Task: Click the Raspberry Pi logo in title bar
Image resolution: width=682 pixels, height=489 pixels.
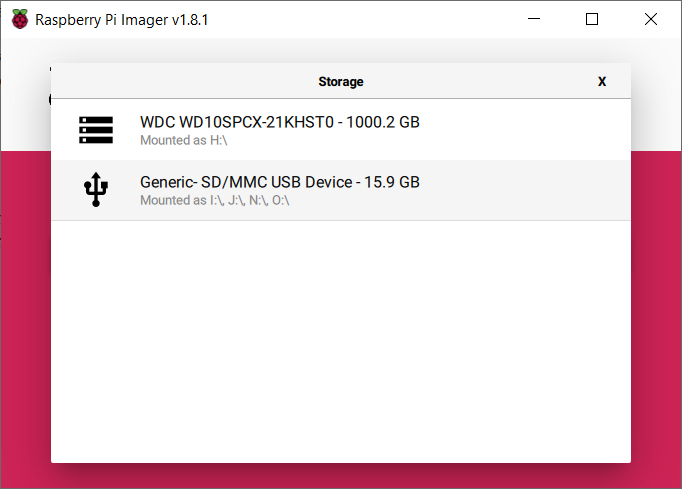Action: click(20, 19)
